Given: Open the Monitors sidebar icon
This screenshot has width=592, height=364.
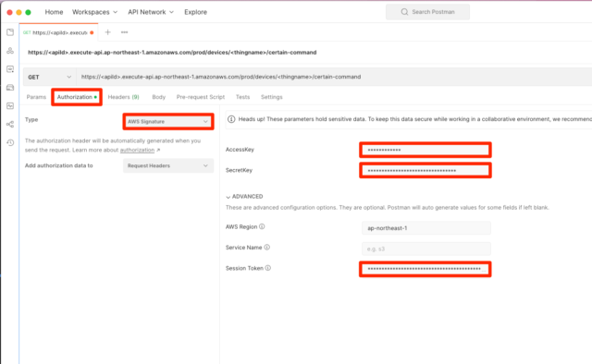Looking at the screenshot, I should (10, 106).
